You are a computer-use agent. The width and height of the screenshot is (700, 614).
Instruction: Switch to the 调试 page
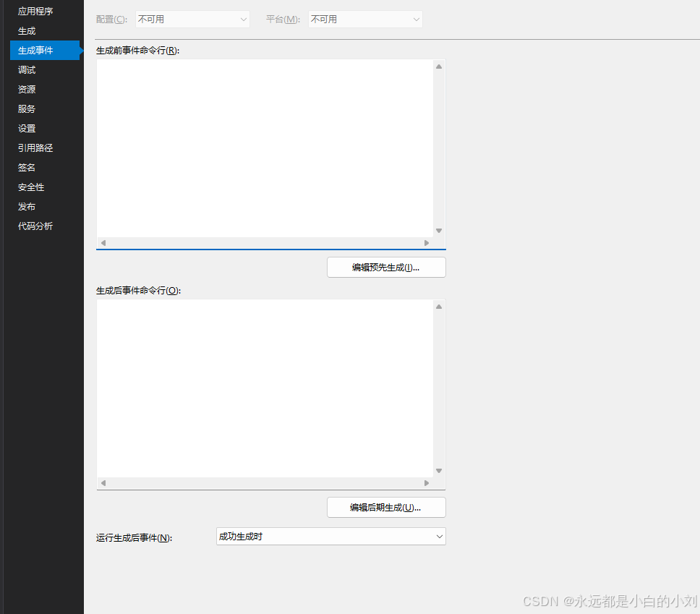(26, 69)
